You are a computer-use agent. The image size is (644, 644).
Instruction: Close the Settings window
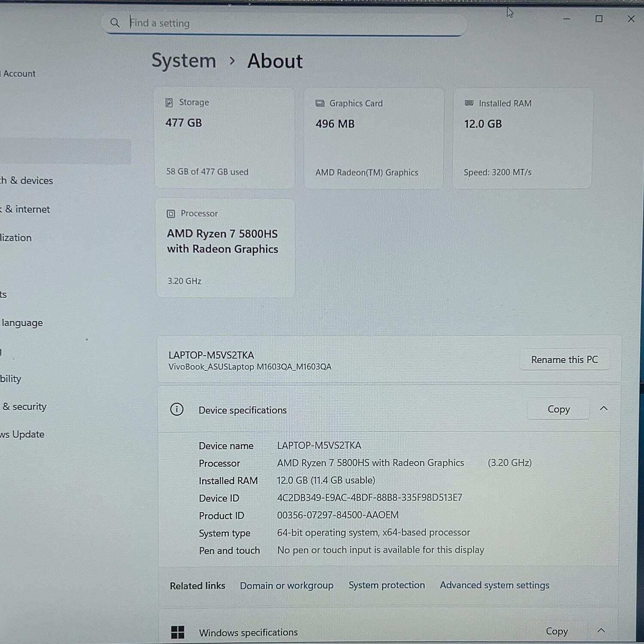coord(631,19)
